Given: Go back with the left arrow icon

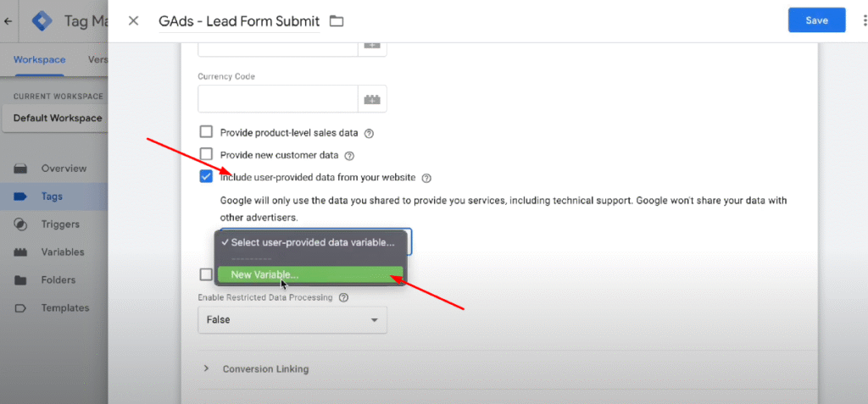Looking at the screenshot, I should click(x=8, y=21).
